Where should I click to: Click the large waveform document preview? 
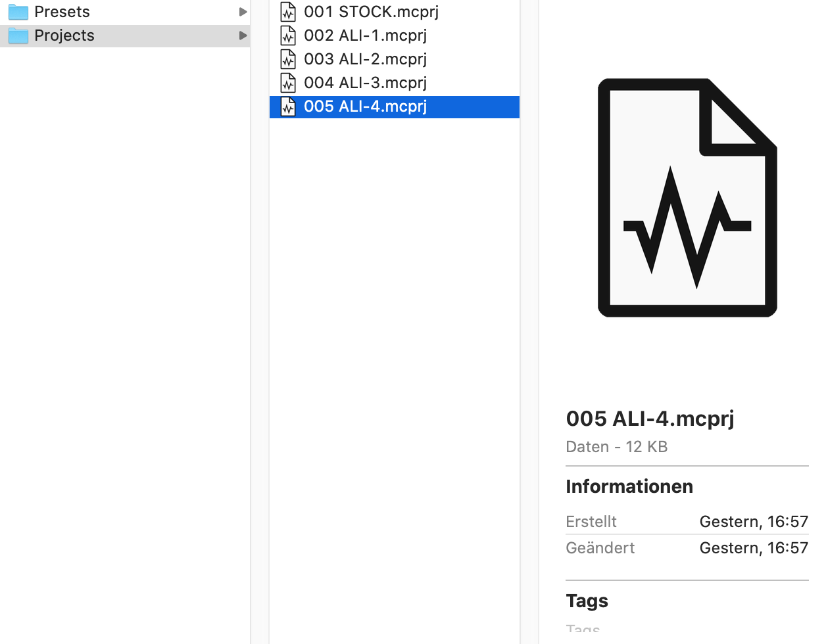tap(687, 198)
